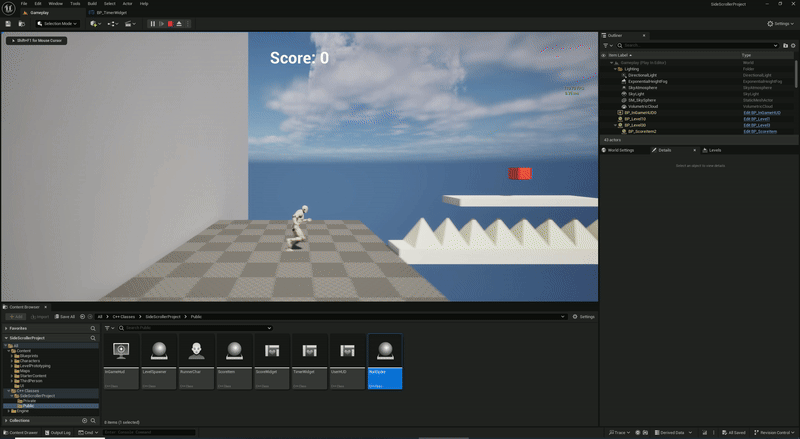Viewport: 800px width, 439px height.
Task: Select SkyLight actor in the Outliner
Action: coord(636,94)
